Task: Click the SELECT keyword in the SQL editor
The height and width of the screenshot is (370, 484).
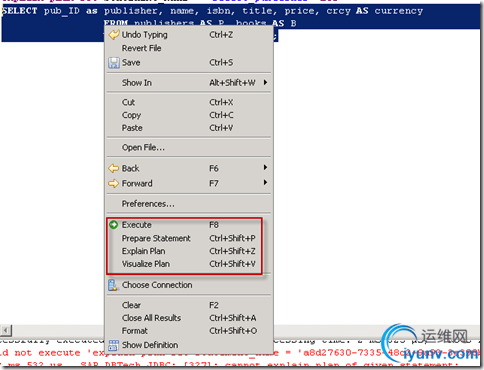Action: [20, 11]
